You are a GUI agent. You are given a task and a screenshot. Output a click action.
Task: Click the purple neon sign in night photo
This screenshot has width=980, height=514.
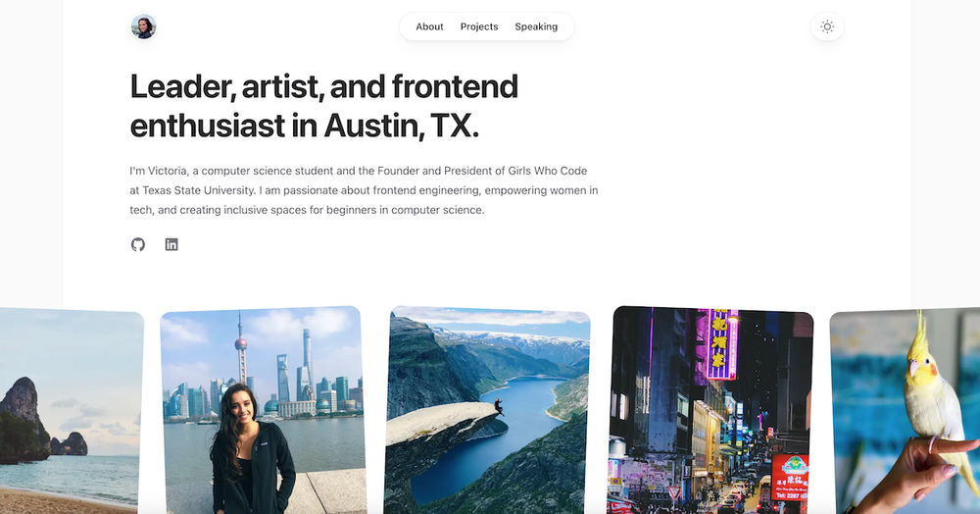click(x=722, y=344)
